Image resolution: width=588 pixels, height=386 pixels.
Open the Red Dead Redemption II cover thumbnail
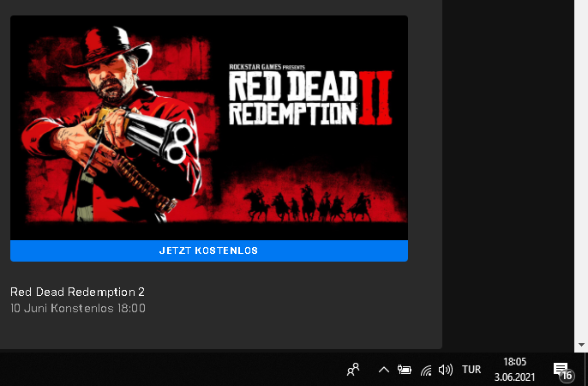click(x=209, y=128)
